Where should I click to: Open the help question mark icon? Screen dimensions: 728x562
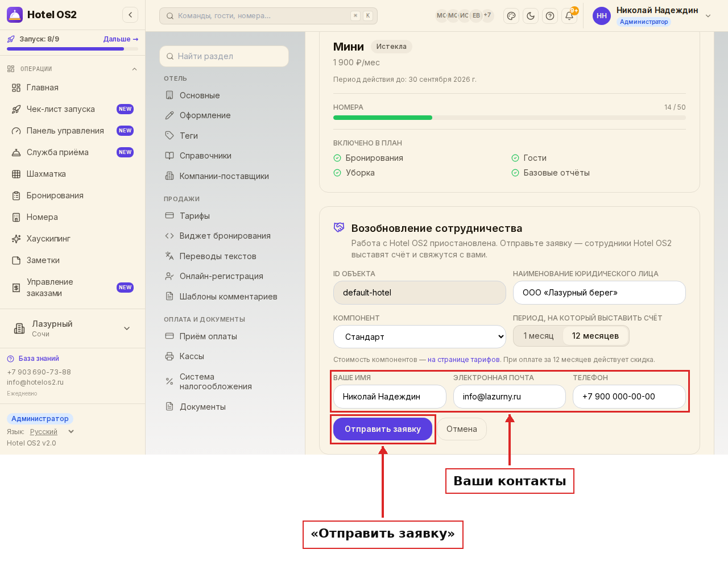coord(550,16)
